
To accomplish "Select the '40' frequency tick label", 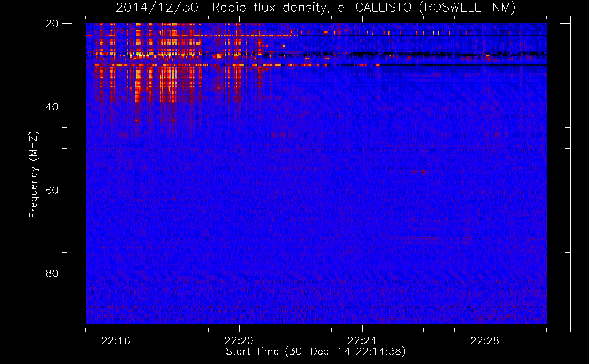I will click(52, 107).
